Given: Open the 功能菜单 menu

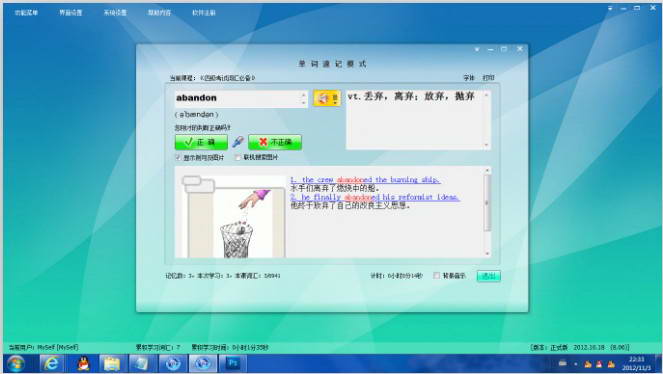Looking at the screenshot, I should [x=26, y=13].
